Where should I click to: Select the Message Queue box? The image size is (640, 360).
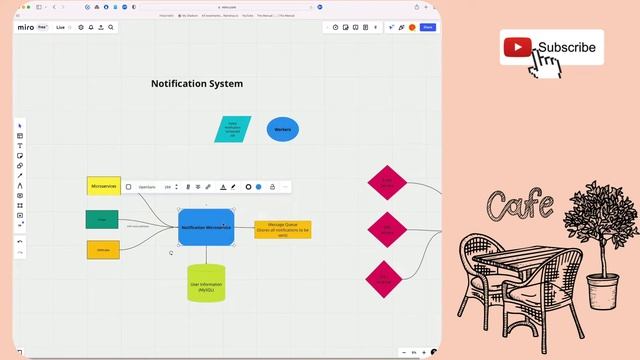283,230
